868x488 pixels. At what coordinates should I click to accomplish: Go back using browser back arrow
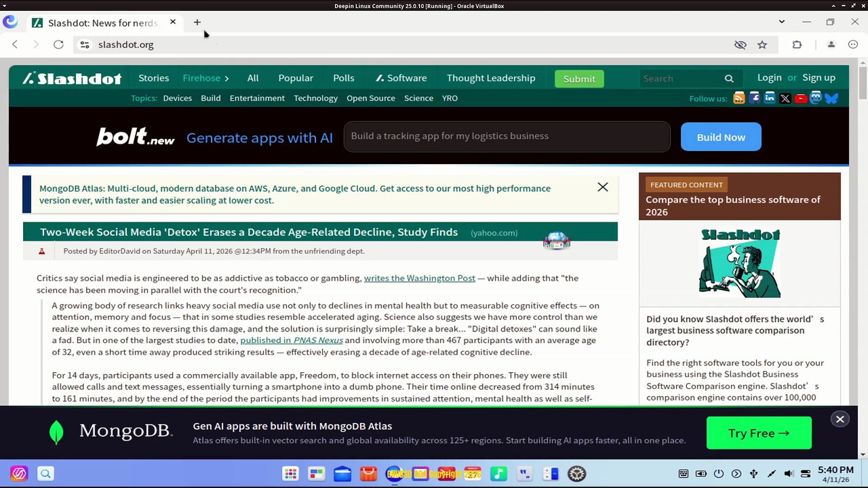coord(15,45)
